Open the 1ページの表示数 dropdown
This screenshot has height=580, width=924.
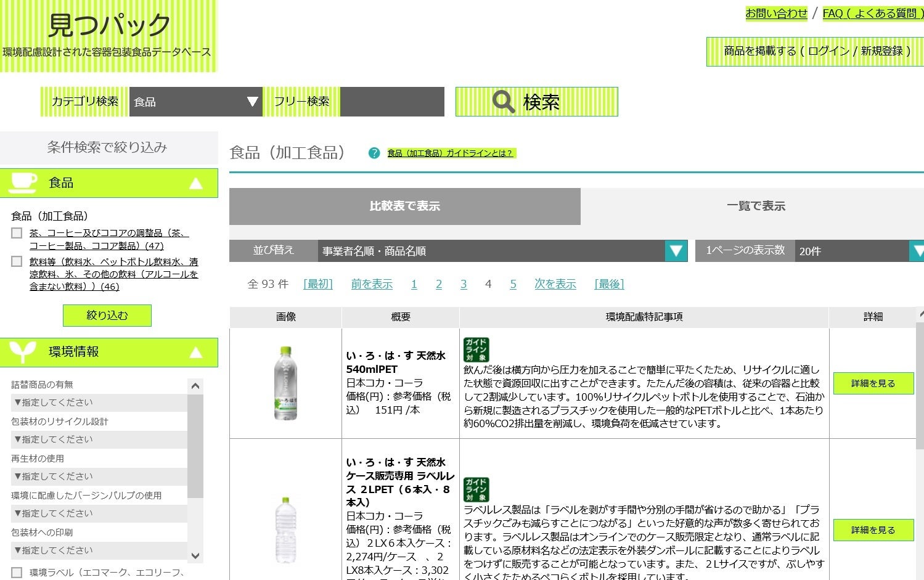(859, 251)
